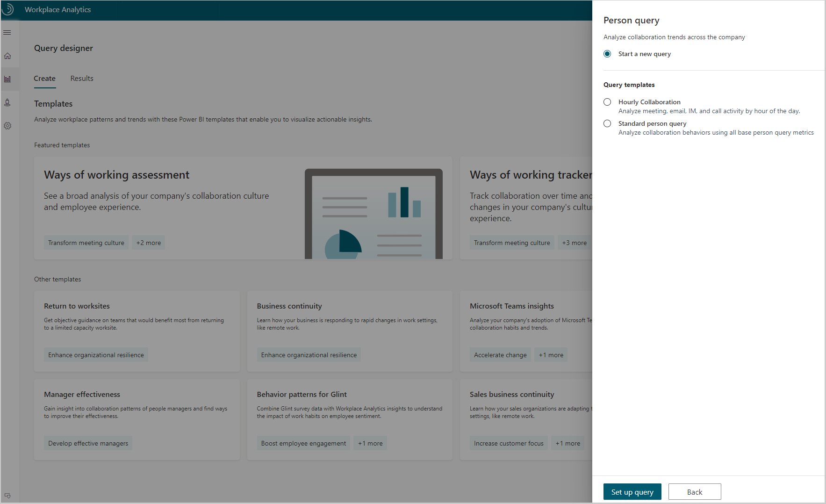Open the Plans icon in left sidebar
The image size is (826, 504).
tap(7, 102)
